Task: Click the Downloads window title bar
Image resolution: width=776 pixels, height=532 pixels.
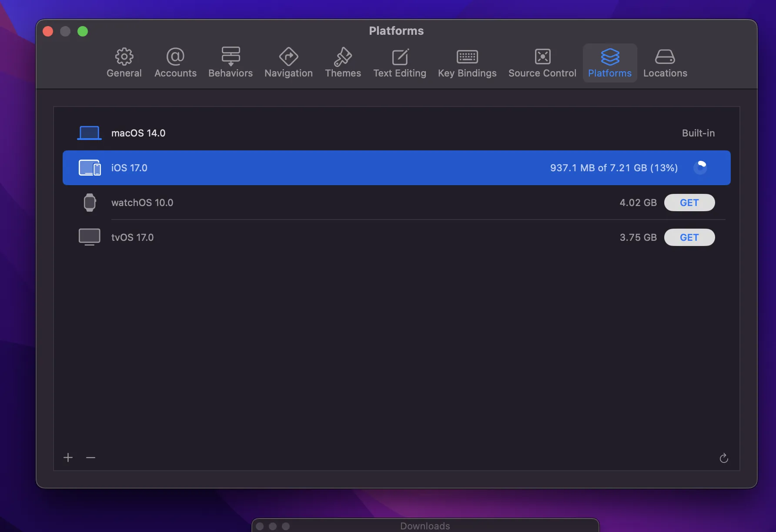Action: click(425, 526)
